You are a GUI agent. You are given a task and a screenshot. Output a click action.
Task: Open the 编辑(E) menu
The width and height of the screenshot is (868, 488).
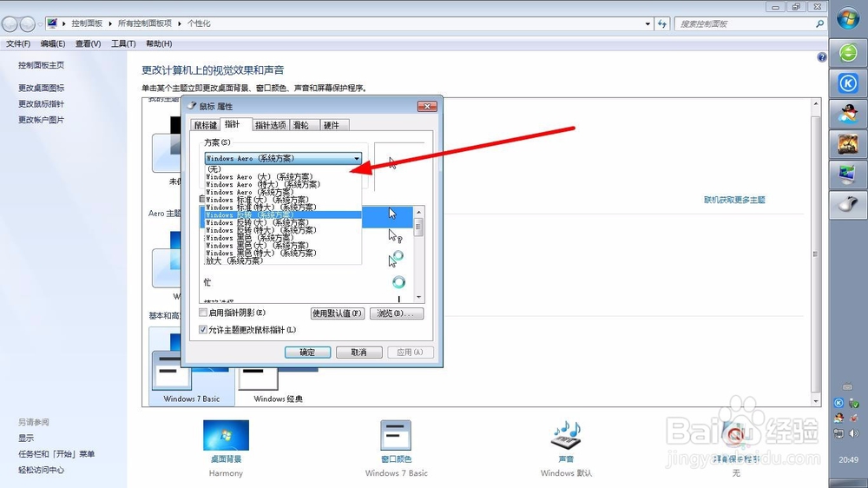[53, 43]
